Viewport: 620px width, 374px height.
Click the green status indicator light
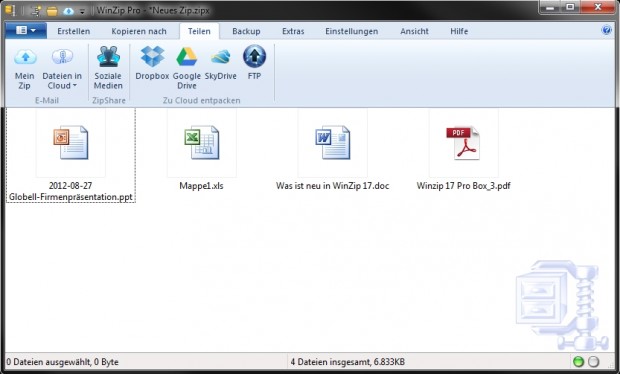[x=578, y=361]
